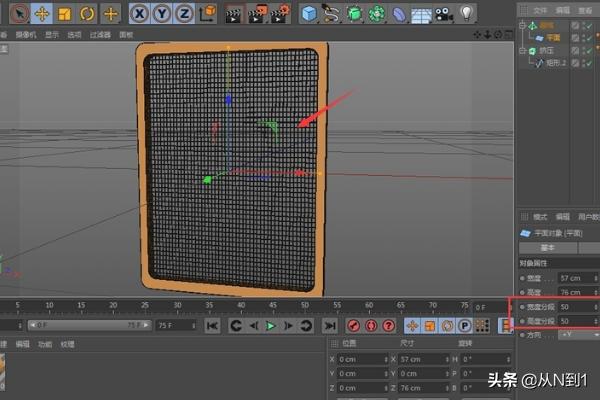Toggle the Z axis lock button

(183, 14)
